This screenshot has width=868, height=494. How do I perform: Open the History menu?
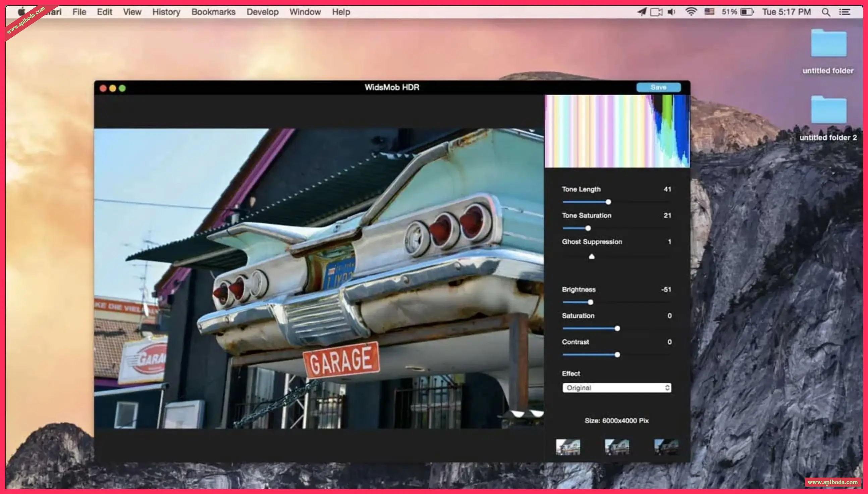pos(166,12)
